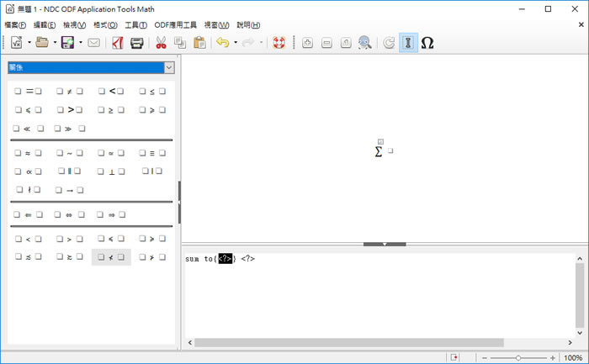Screen dimensions: 589x364
Task: Click the document modified indicator in status bar
Action: 454,357
